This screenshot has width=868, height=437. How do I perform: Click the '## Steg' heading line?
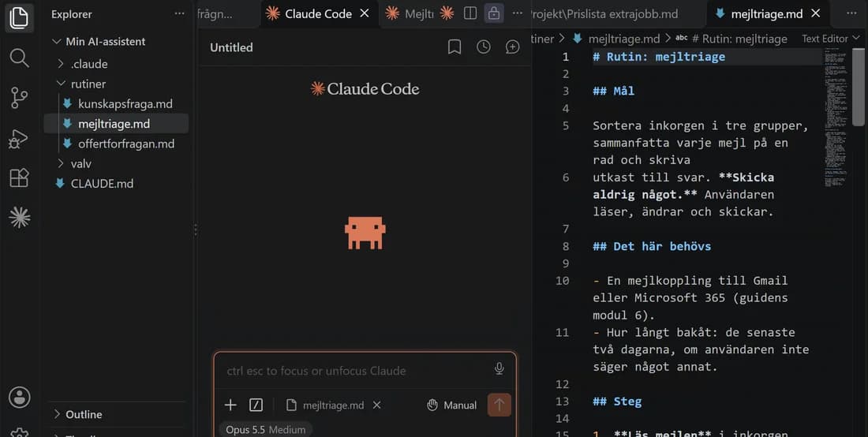[617, 402]
